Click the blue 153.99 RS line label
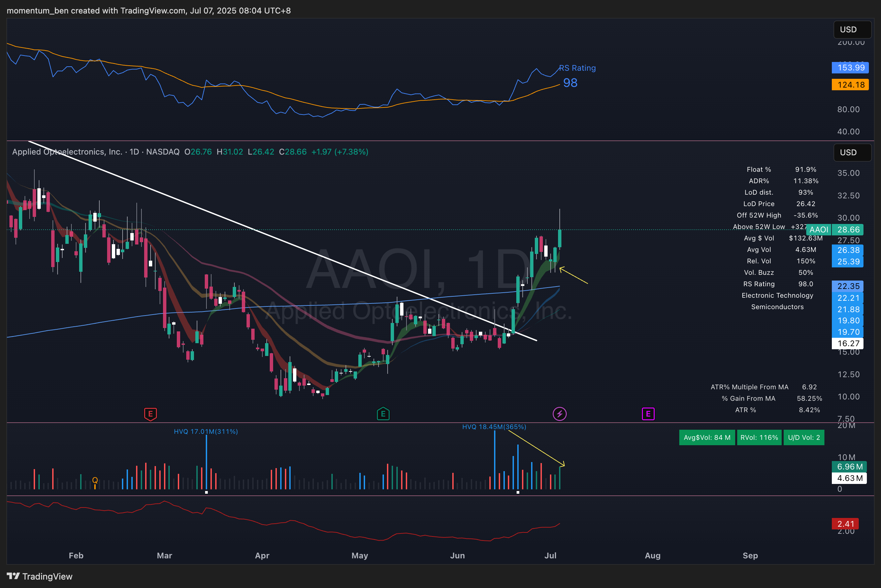The width and height of the screenshot is (881, 588). (850, 67)
